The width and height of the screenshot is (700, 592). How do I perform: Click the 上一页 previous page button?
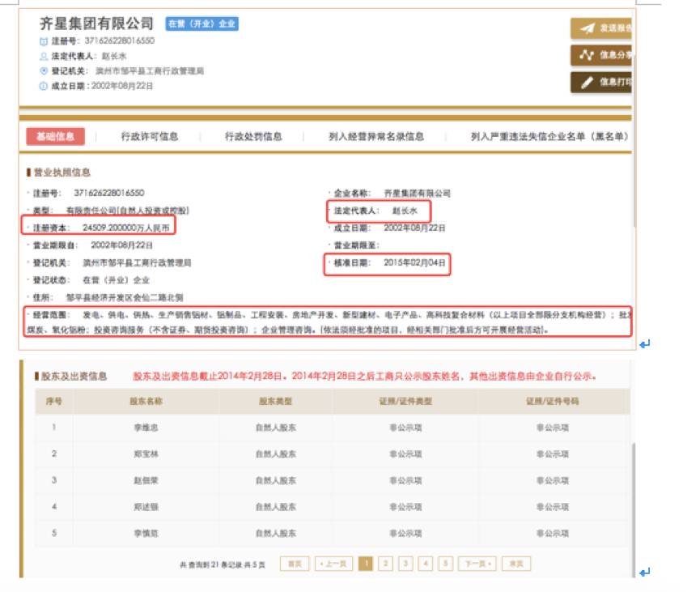(334, 564)
